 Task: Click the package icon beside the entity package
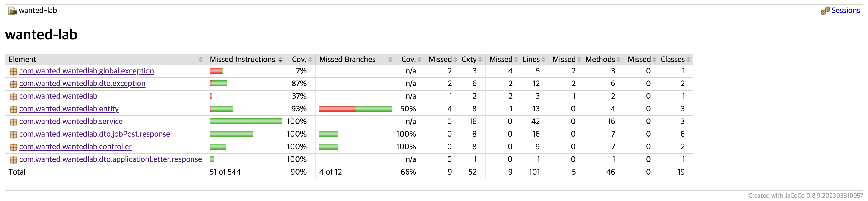[14, 109]
